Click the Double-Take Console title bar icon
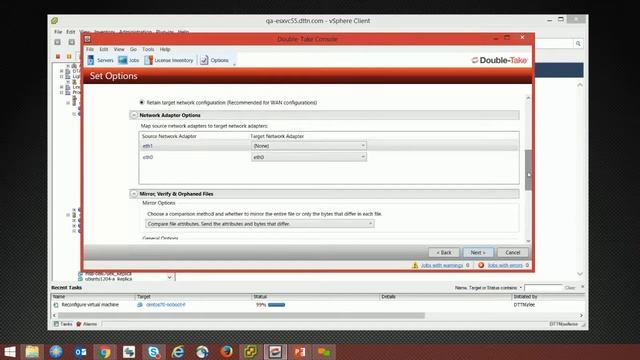 pos(87,39)
